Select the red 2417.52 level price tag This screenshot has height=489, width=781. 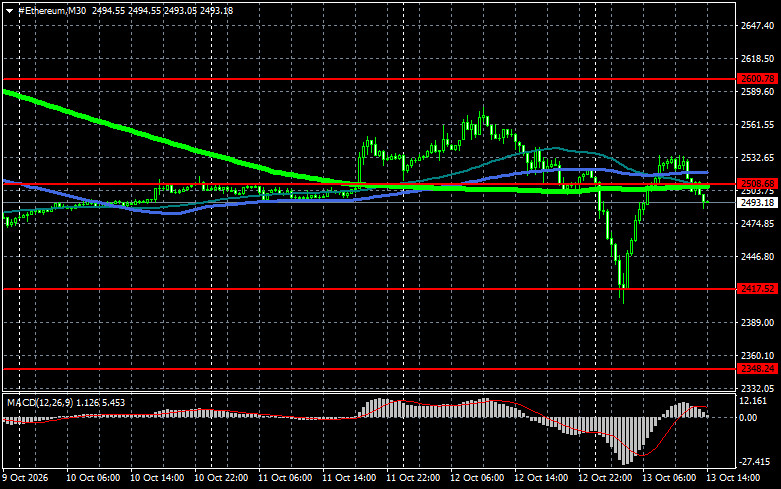(x=758, y=289)
